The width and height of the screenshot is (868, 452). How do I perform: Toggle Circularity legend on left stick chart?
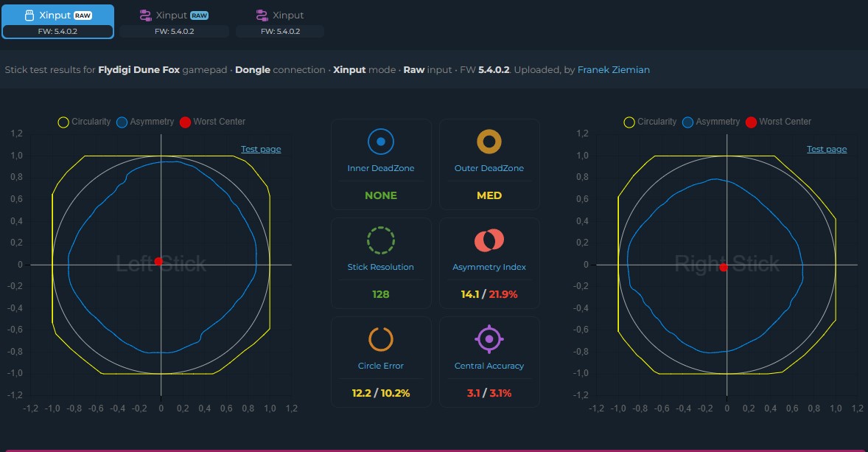(x=85, y=122)
